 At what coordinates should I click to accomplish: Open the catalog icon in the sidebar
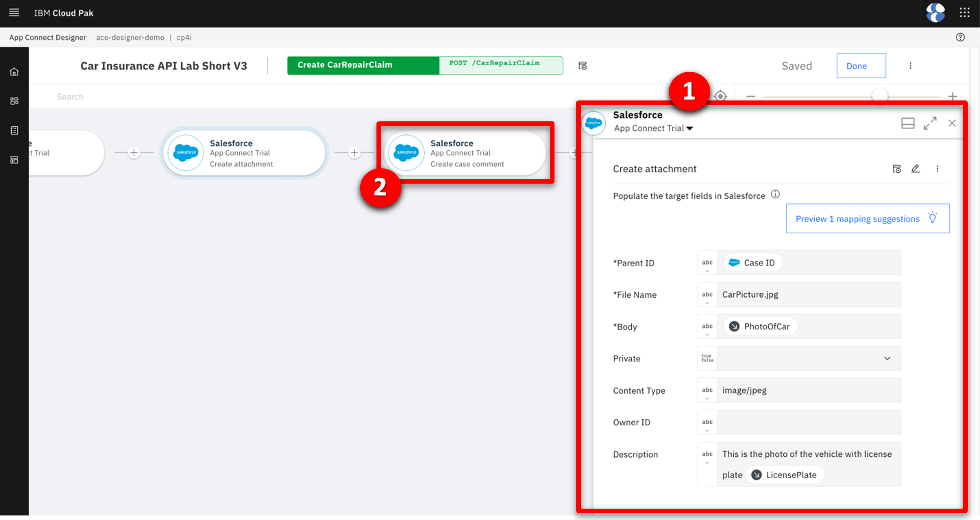click(x=14, y=130)
